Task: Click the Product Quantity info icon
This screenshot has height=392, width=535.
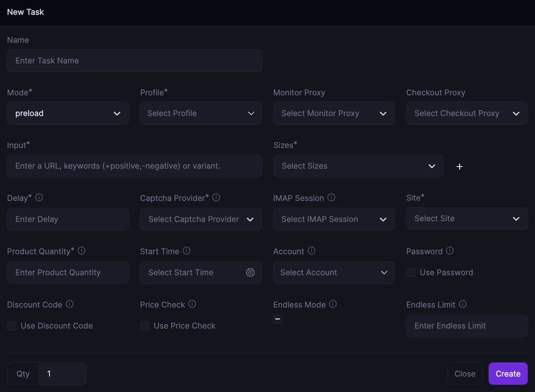Action: (x=81, y=251)
